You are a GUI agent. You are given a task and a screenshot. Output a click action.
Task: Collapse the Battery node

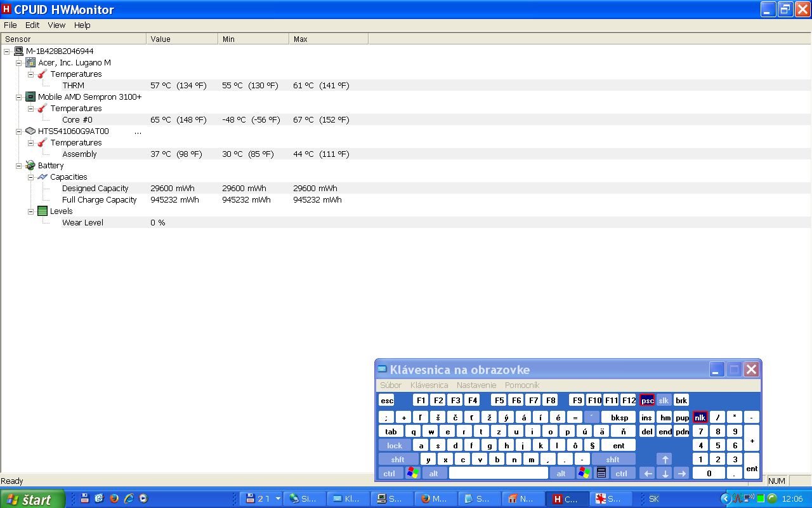tap(18, 166)
